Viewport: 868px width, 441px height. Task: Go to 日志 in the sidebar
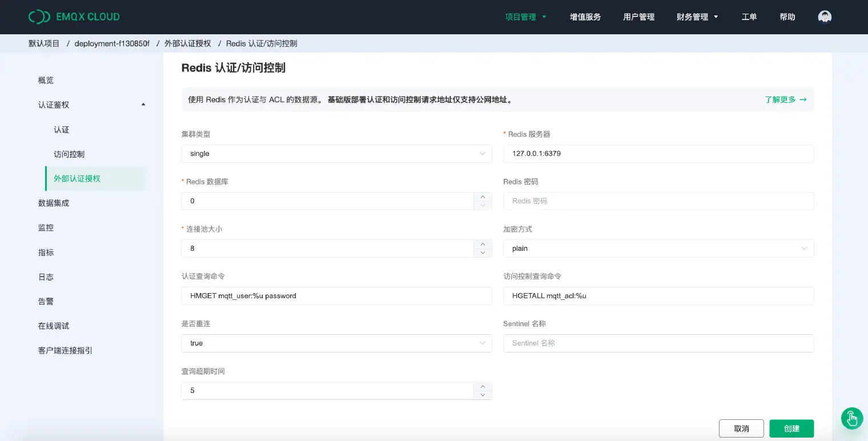click(x=46, y=277)
